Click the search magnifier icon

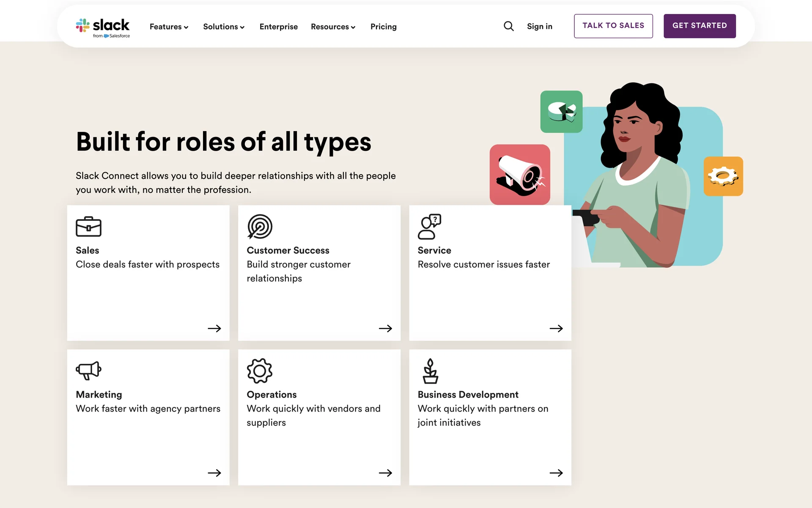[x=508, y=26]
